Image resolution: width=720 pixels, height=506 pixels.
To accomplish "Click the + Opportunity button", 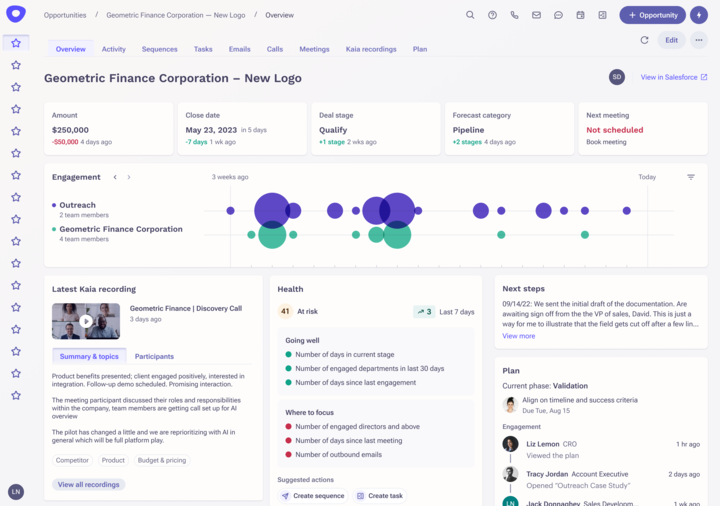I will (x=652, y=15).
